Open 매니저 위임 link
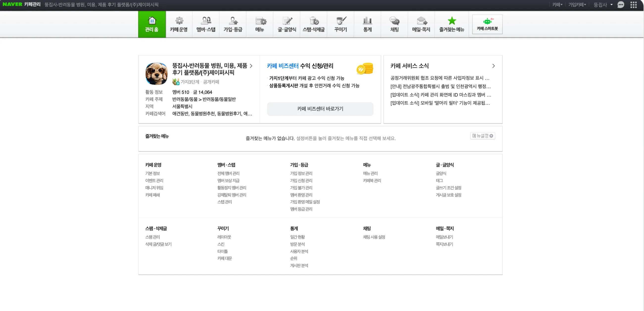The image size is (644, 311). coord(154,188)
